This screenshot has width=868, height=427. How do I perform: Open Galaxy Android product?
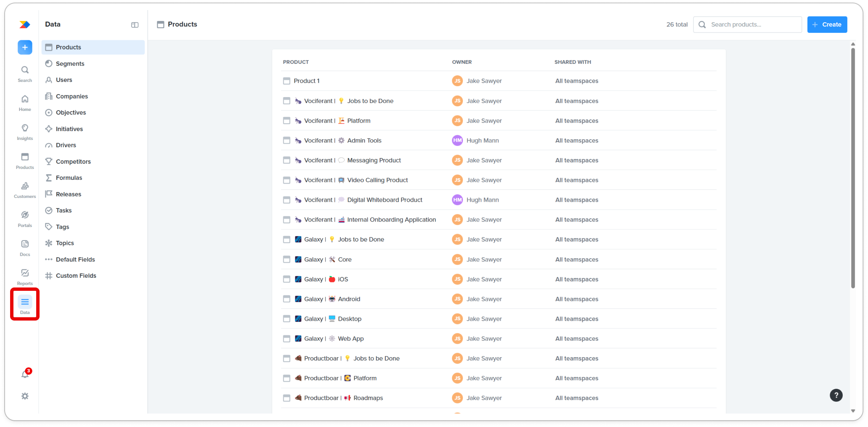[499, 299]
